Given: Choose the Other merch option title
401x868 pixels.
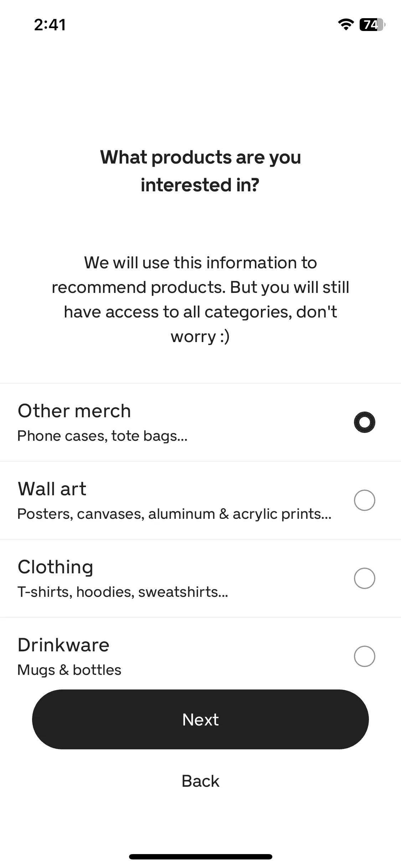Looking at the screenshot, I should (x=74, y=411).
